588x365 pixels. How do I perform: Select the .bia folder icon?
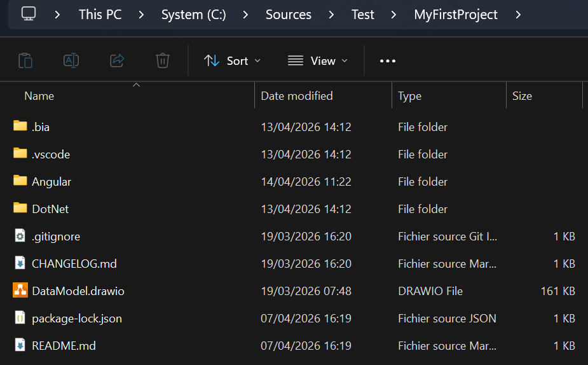[20, 126]
